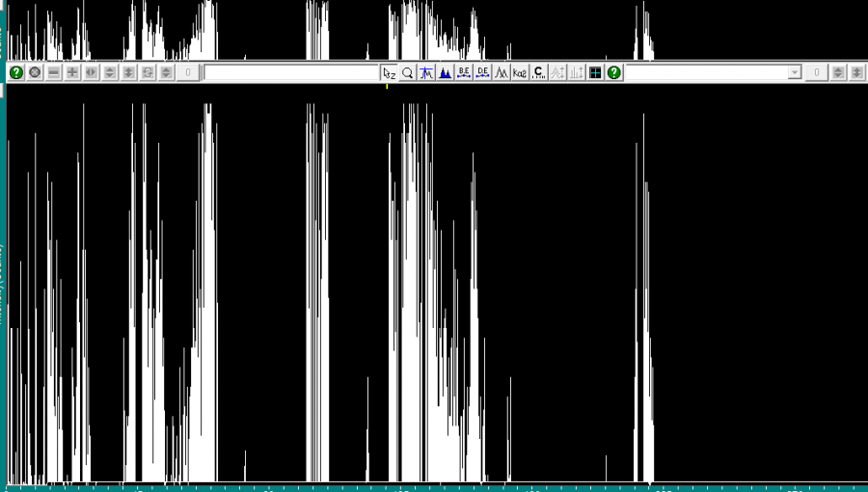Select the single peak marker tool with blue line

tap(426, 72)
